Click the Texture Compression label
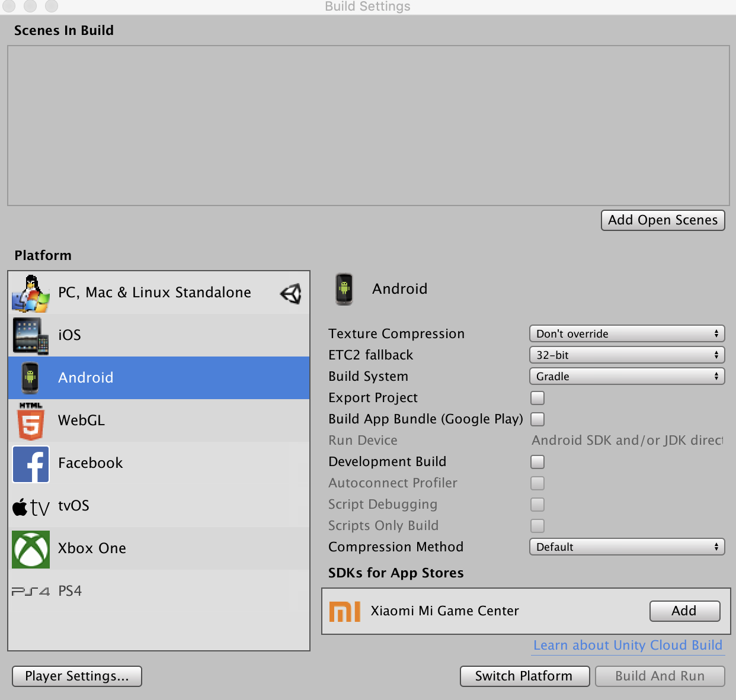736x700 pixels. click(x=396, y=334)
